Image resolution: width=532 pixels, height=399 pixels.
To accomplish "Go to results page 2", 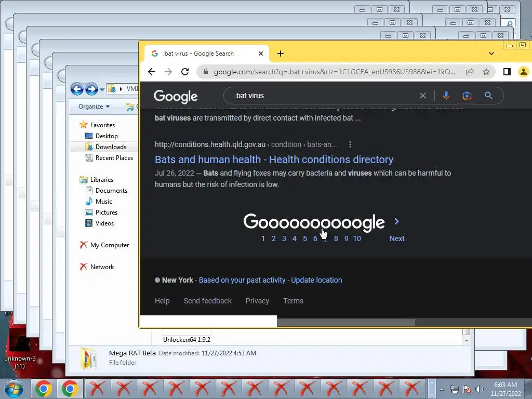I will (273, 238).
